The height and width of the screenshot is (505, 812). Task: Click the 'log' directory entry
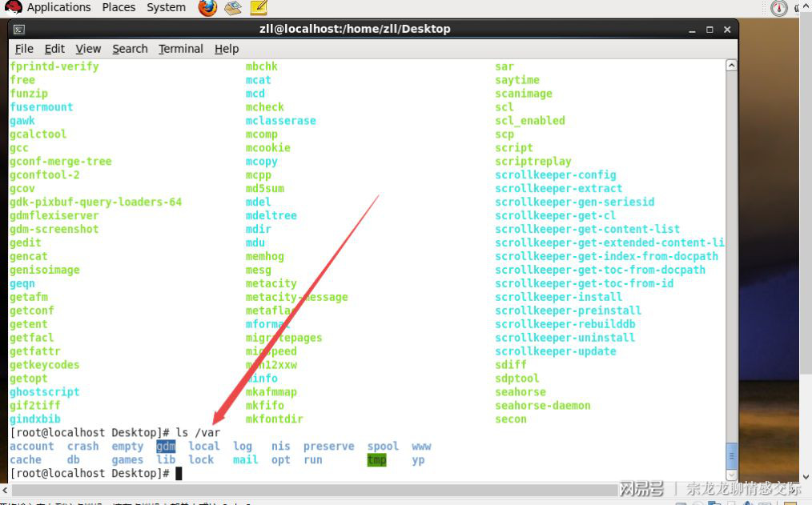(243, 447)
